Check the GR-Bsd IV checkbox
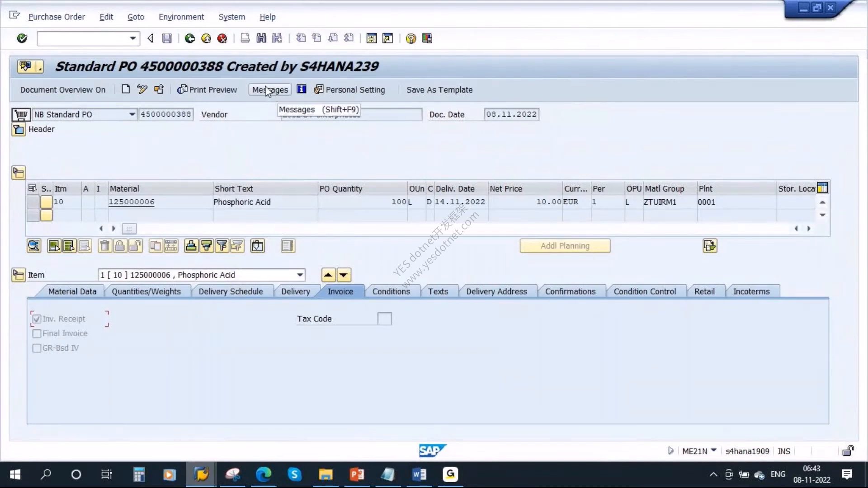Screen dimensions: 868x488 (37, 348)
